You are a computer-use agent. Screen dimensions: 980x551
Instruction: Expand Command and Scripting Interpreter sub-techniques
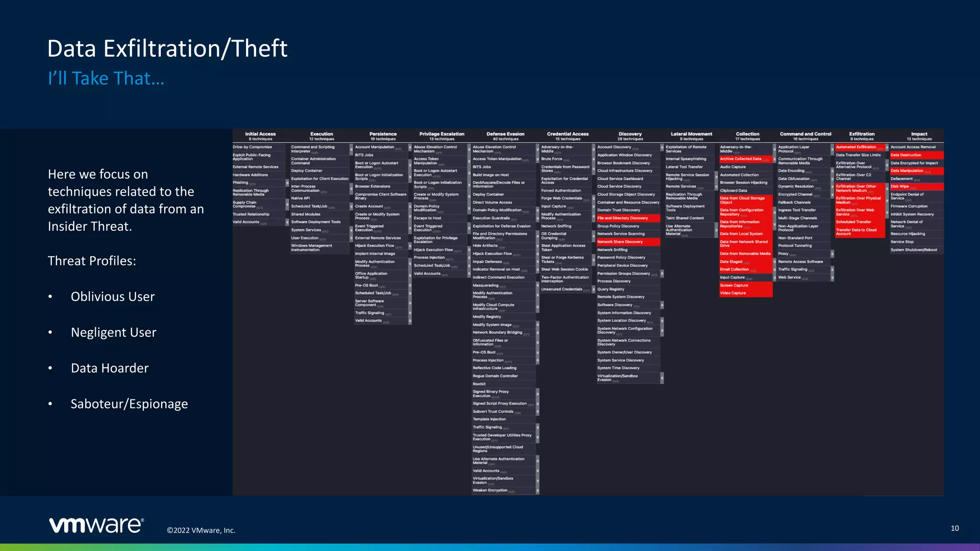(351, 149)
